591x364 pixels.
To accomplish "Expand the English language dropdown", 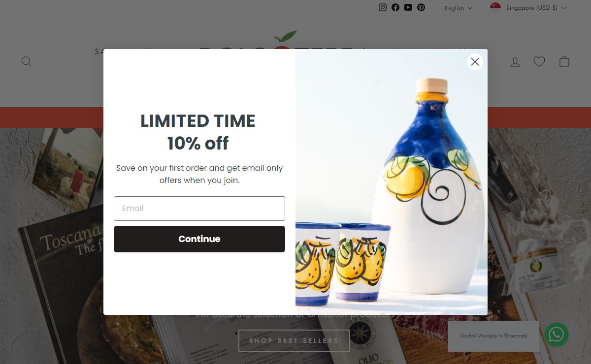I will 459,8.
